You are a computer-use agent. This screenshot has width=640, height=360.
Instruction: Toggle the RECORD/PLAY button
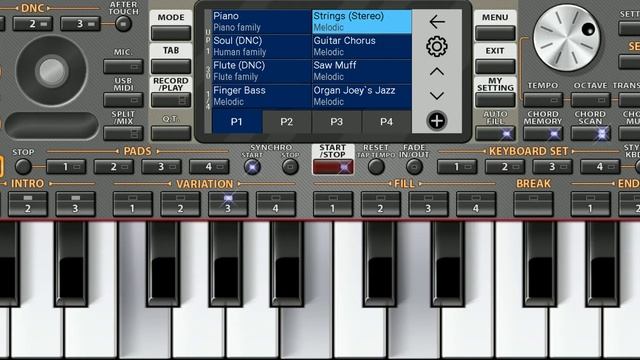tap(171, 100)
